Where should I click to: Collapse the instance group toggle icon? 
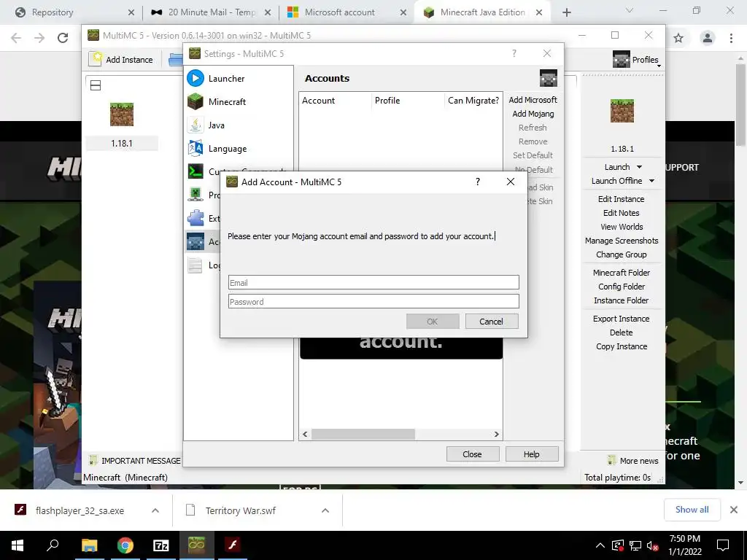(x=96, y=85)
